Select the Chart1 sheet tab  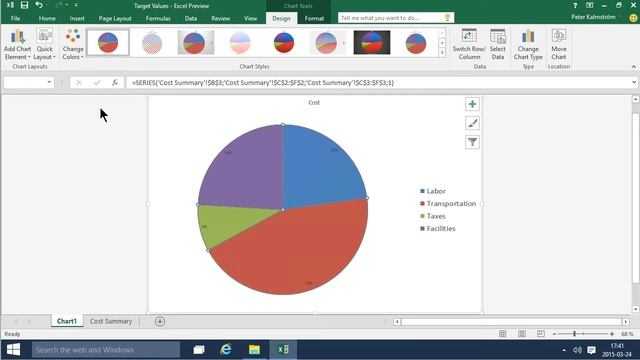(67, 321)
